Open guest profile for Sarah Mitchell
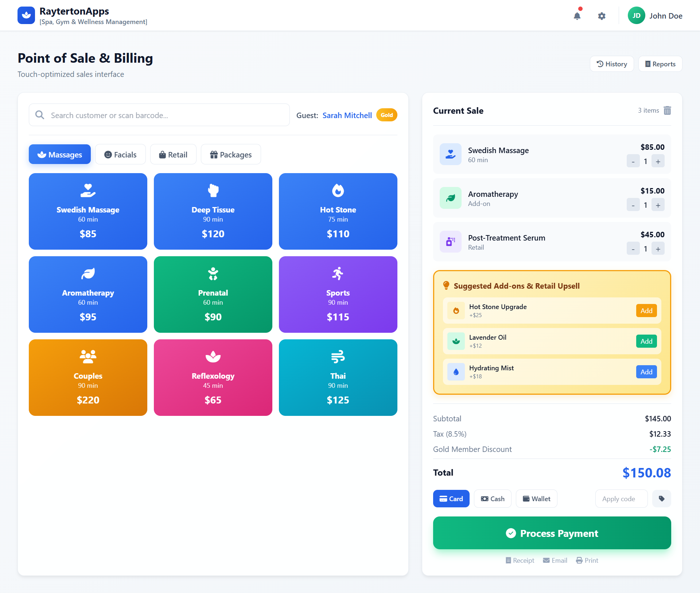This screenshot has height=593, width=700. coord(347,115)
